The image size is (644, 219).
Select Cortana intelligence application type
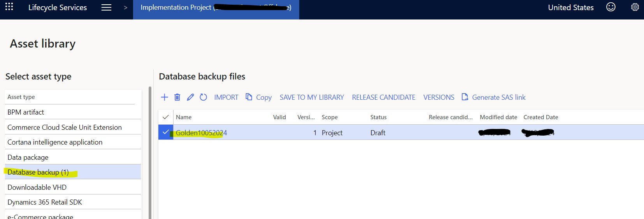(x=73, y=142)
